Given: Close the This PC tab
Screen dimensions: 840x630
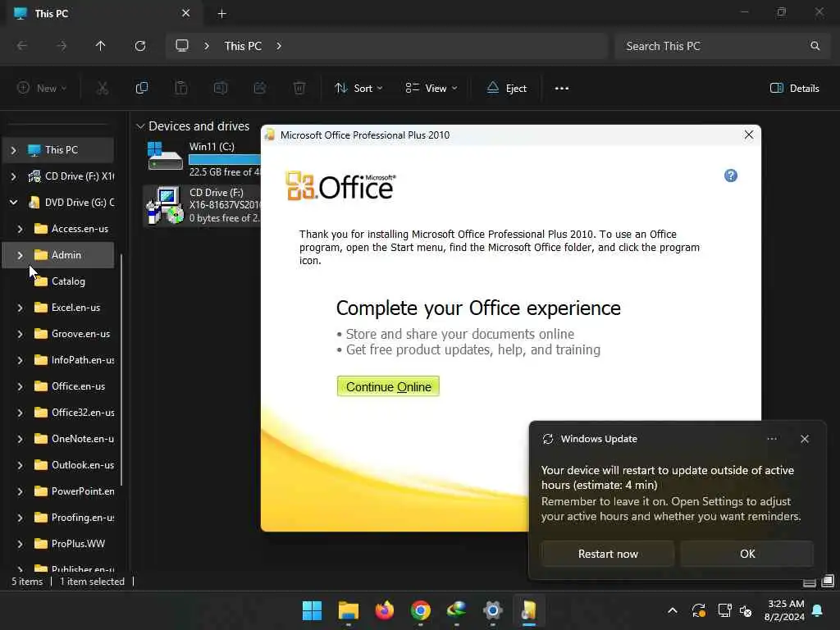Looking at the screenshot, I should pos(185,13).
